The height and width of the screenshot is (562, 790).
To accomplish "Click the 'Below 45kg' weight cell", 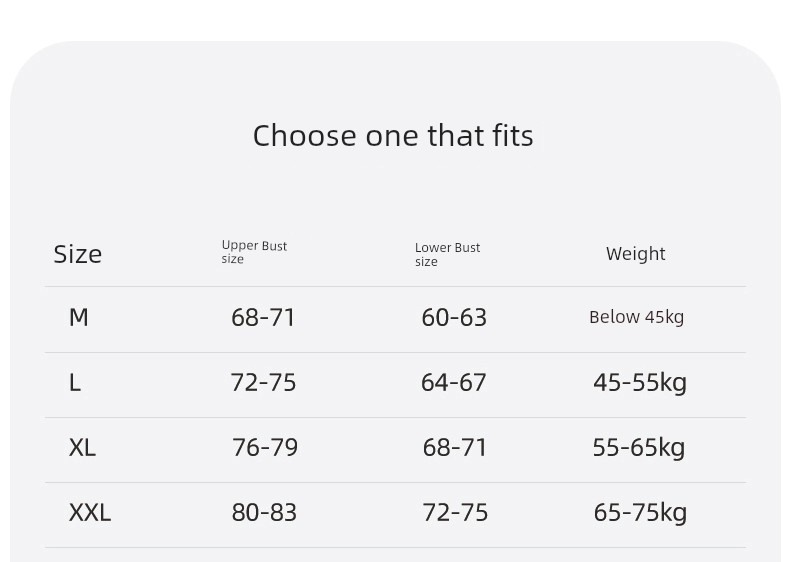I will coord(636,317).
